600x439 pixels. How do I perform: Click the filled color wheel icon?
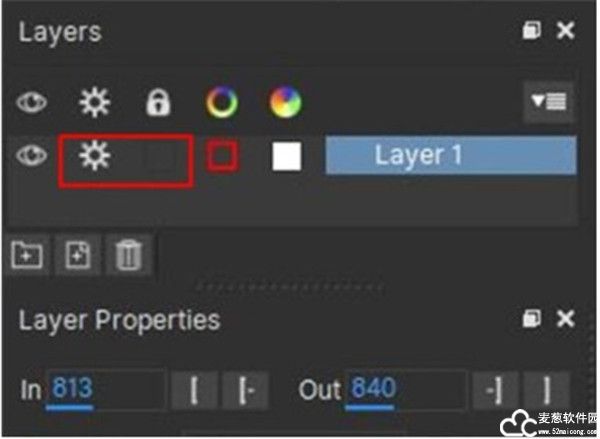(x=286, y=102)
